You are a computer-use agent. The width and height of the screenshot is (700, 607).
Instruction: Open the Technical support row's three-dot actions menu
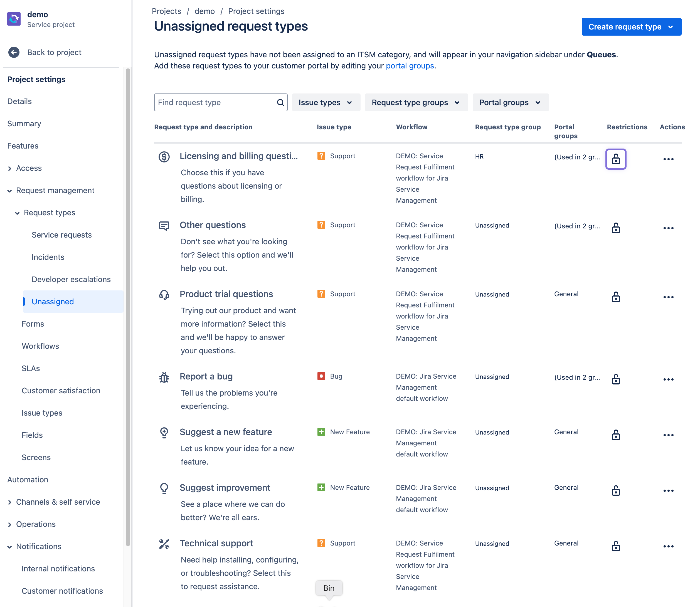click(668, 546)
